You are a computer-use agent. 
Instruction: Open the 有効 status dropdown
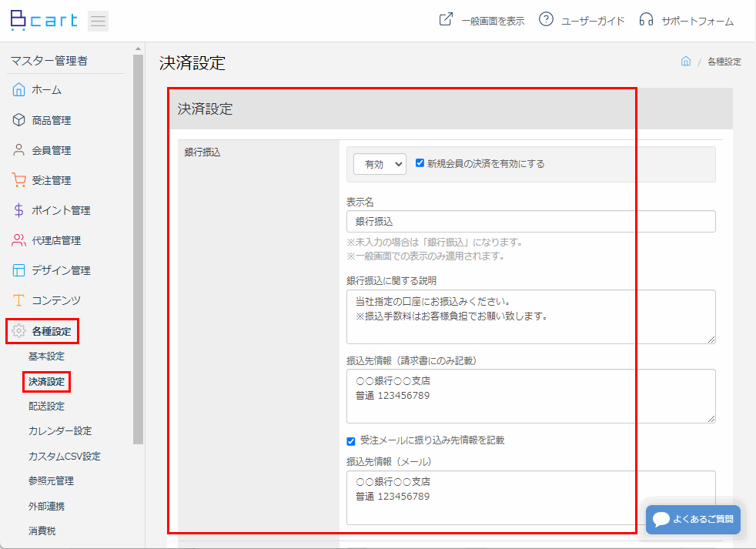coord(380,164)
